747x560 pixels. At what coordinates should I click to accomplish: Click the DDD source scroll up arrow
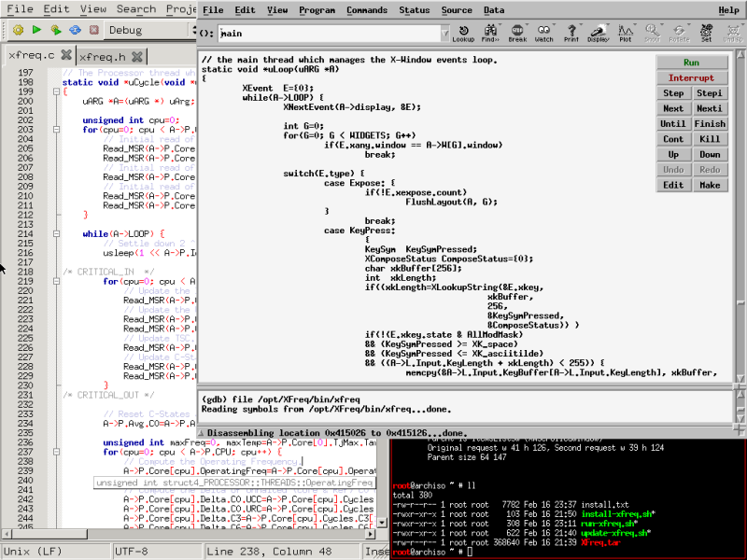740,54
